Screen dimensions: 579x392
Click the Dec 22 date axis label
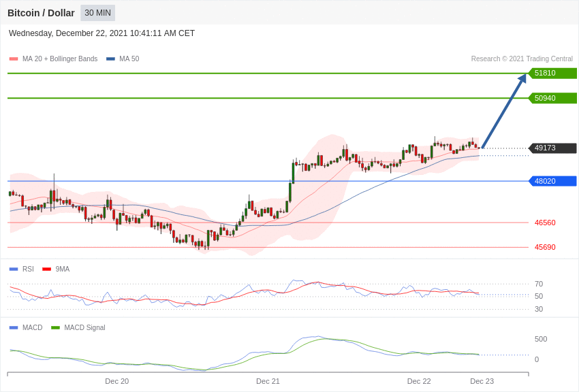[419, 381]
